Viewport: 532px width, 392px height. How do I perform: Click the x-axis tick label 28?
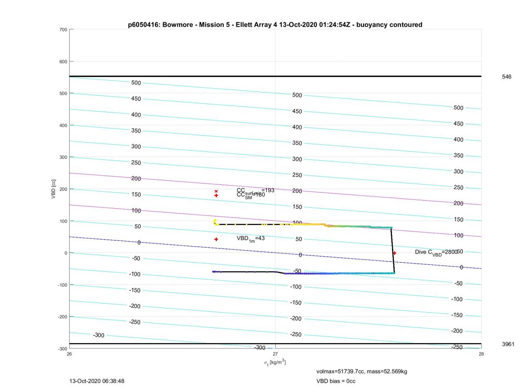click(x=481, y=354)
